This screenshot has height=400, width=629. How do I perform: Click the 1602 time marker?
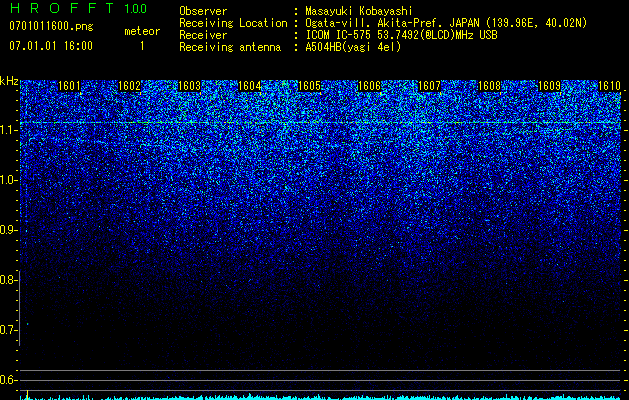tap(130, 86)
